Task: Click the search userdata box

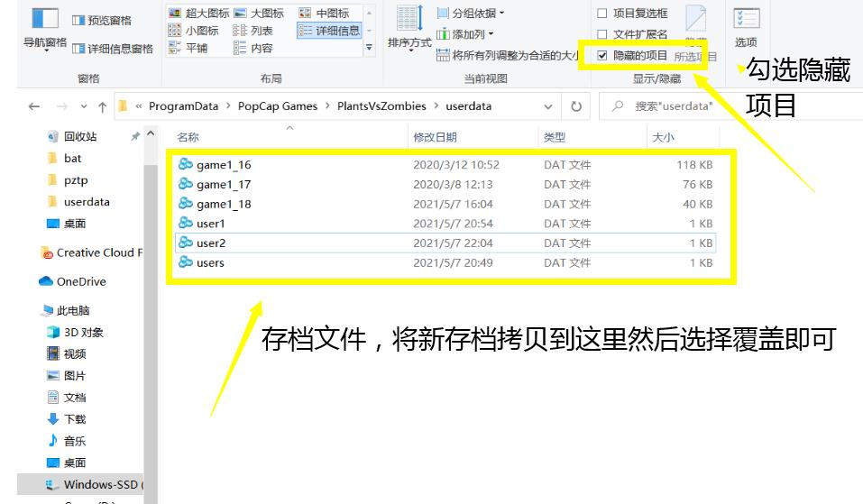Action: click(x=732, y=106)
